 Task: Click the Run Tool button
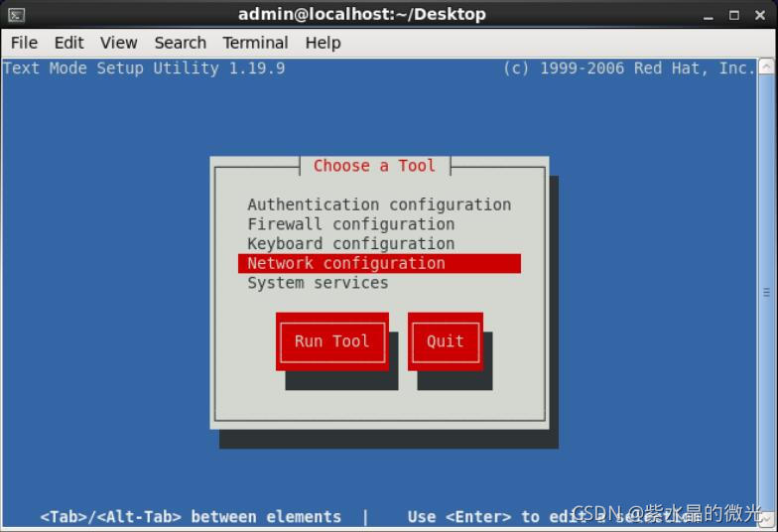tap(332, 341)
